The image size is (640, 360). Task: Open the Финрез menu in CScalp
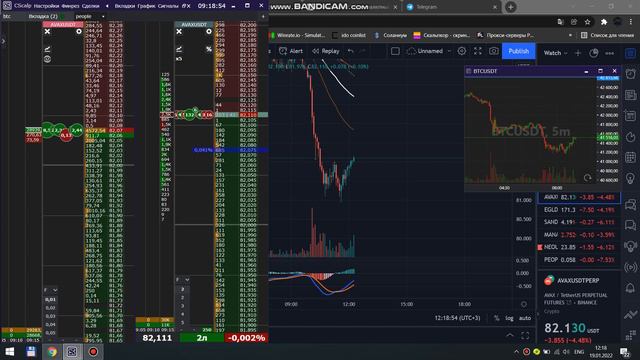pos(70,6)
